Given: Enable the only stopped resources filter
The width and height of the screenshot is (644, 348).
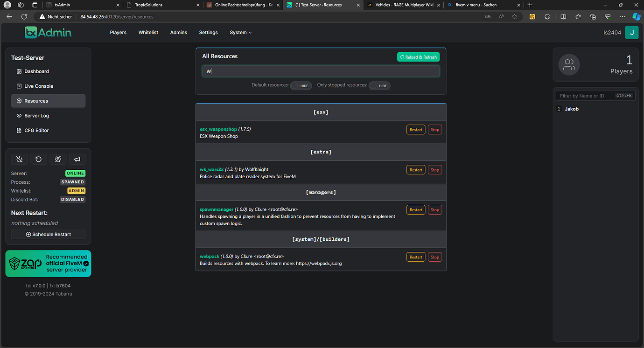Looking at the screenshot, I should click(379, 85).
